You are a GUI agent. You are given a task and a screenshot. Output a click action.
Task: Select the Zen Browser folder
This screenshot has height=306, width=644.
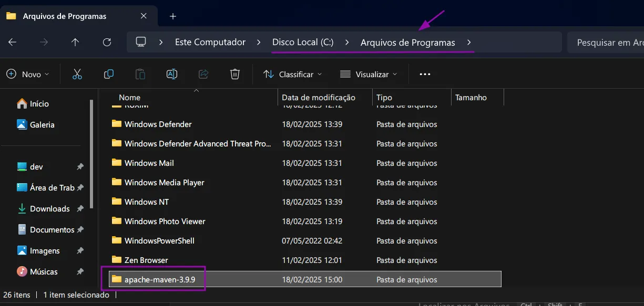146,260
